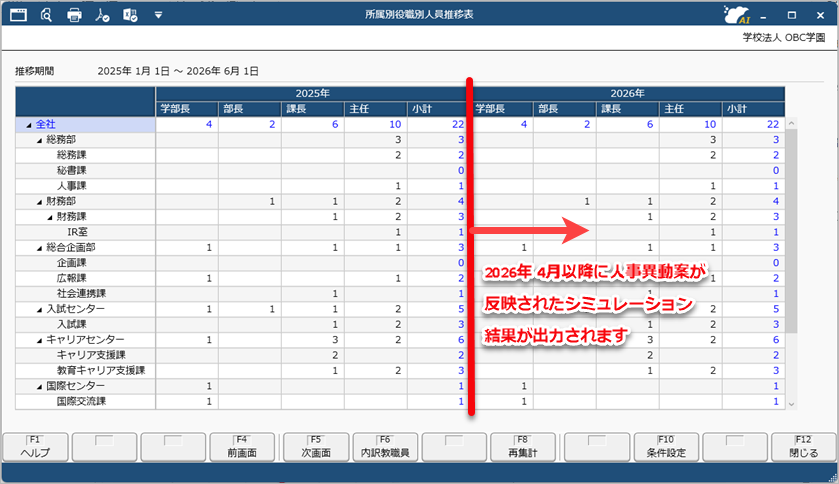Click the table scrollbar up arrow
839x484 pixels.
[x=791, y=124]
